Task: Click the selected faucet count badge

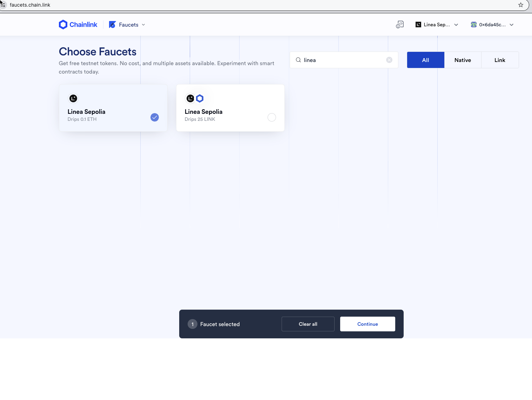Action: (193, 324)
